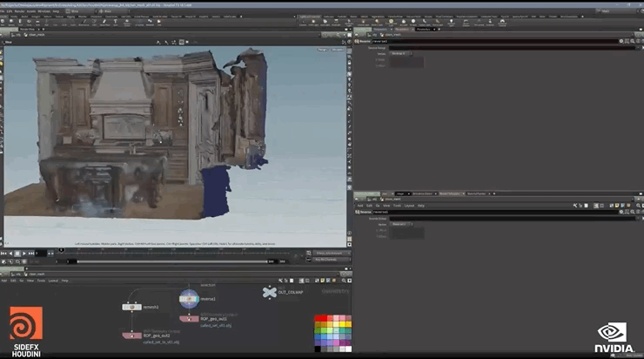Image resolution: width=644 pixels, height=359 pixels.
Task: Select the remesh1 node
Action: [131, 307]
